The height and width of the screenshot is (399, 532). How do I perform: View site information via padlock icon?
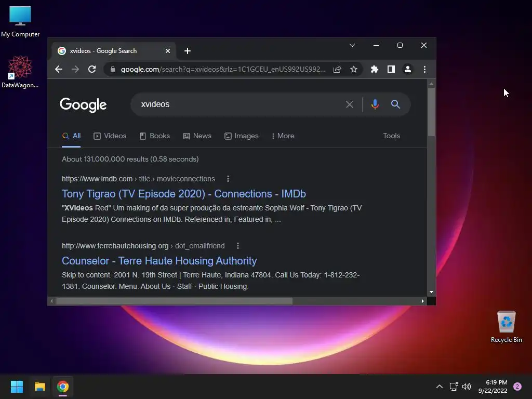113,69
